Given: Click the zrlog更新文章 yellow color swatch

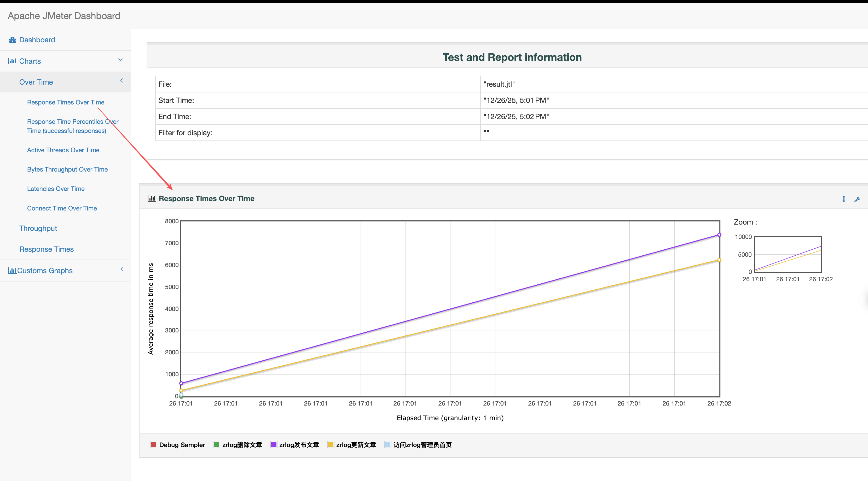Looking at the screenshot, I should 331,445.
